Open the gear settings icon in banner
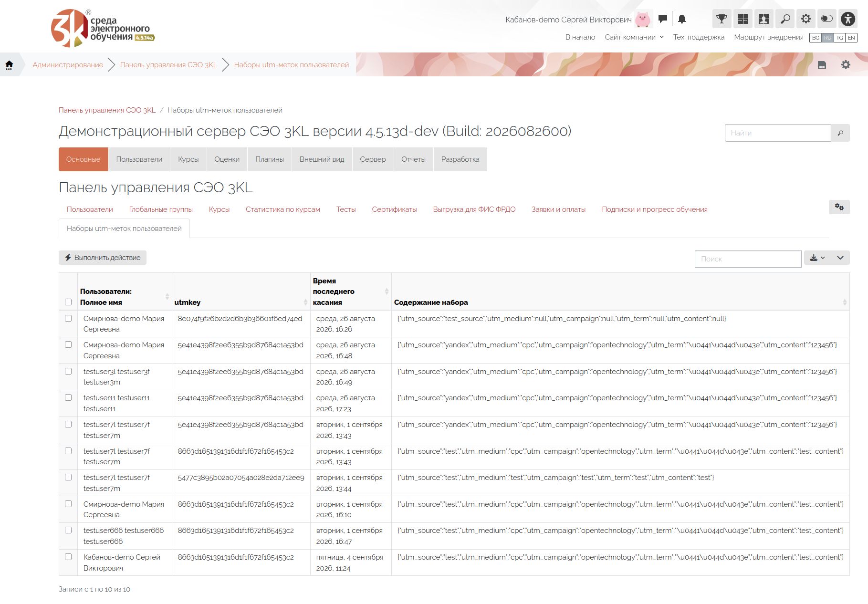 click(x=846, y=65)
